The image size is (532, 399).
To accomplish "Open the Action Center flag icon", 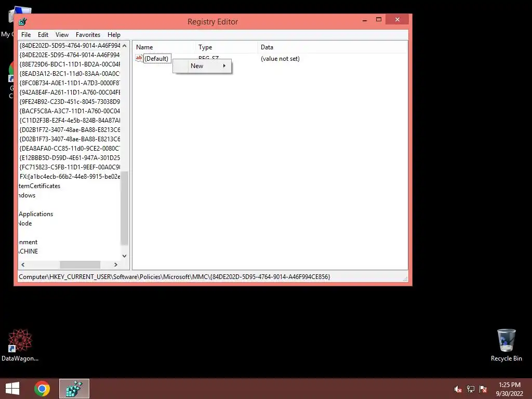I will click(x=483, y=389).
